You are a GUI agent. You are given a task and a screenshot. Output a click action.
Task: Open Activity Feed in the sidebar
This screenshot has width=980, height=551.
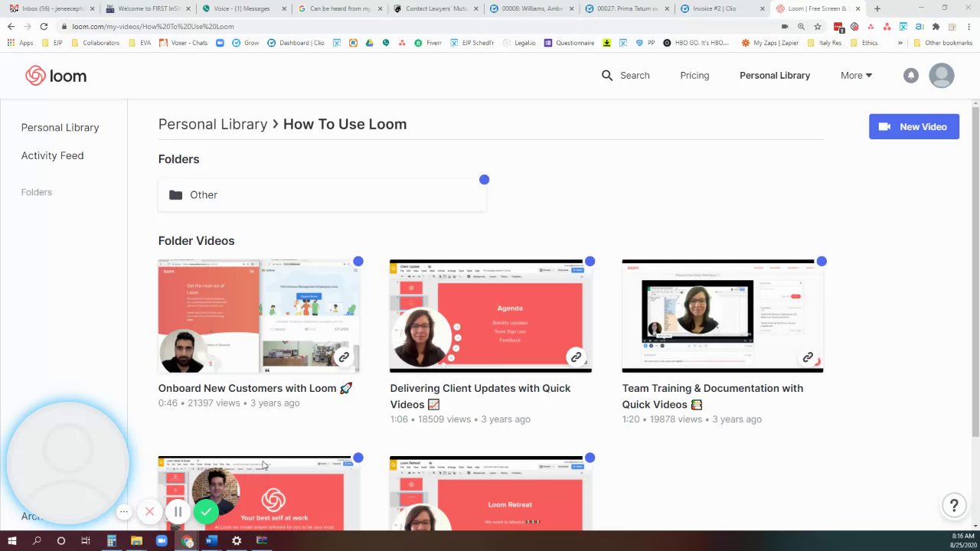coord(52,155)
